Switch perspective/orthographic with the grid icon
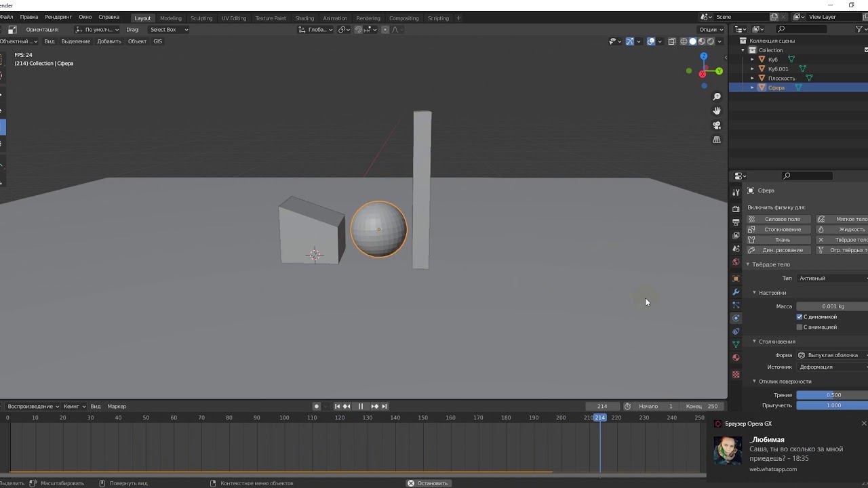This screenshot has height=488, width=868. (717, 140)
